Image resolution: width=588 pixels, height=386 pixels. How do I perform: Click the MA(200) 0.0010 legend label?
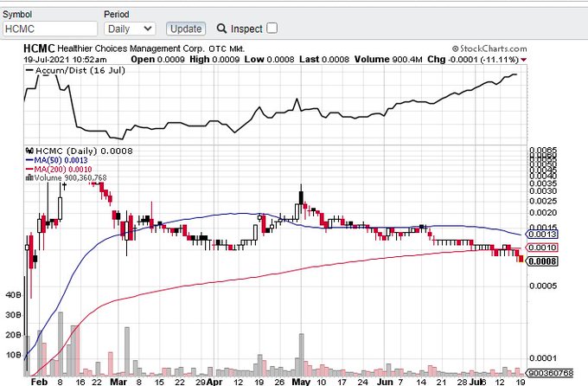[x=59, y=170]
